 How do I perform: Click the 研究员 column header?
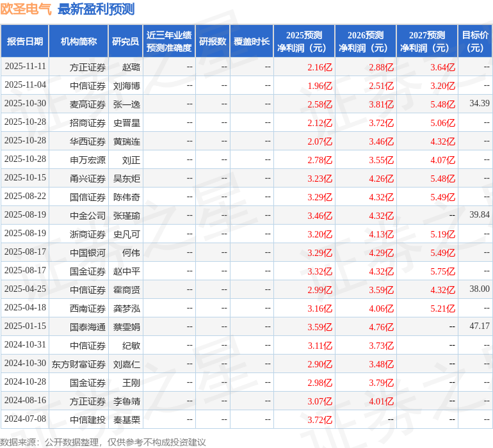(125, 42)
